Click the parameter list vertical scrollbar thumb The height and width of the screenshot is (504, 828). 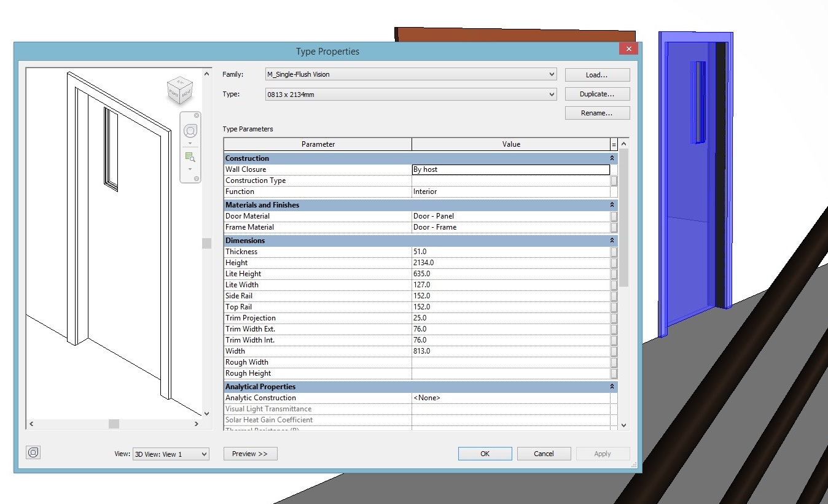pyautogui.click(x=624, y=218)
